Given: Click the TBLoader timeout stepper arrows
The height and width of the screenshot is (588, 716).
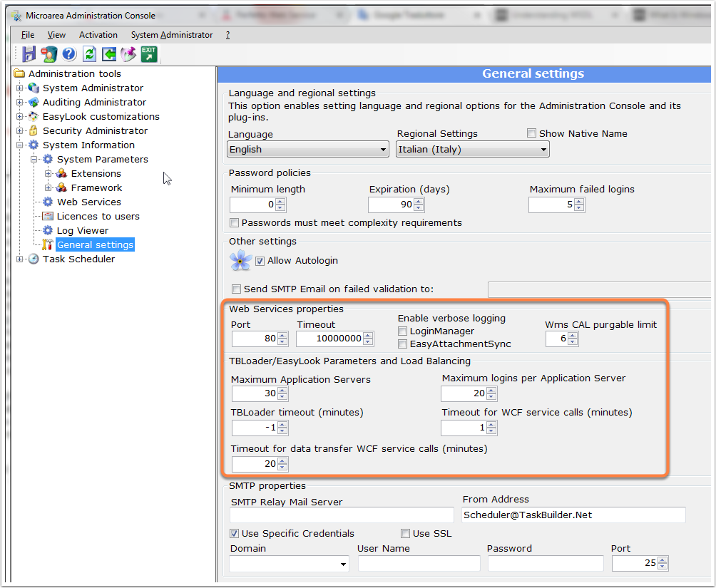Looking at the screenshot, I should point(282,428).
